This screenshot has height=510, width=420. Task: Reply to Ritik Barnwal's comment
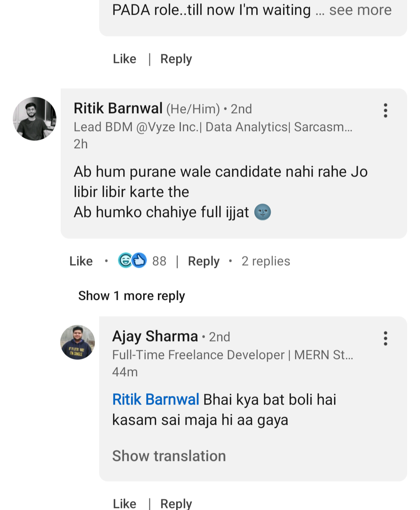[204, 261]
